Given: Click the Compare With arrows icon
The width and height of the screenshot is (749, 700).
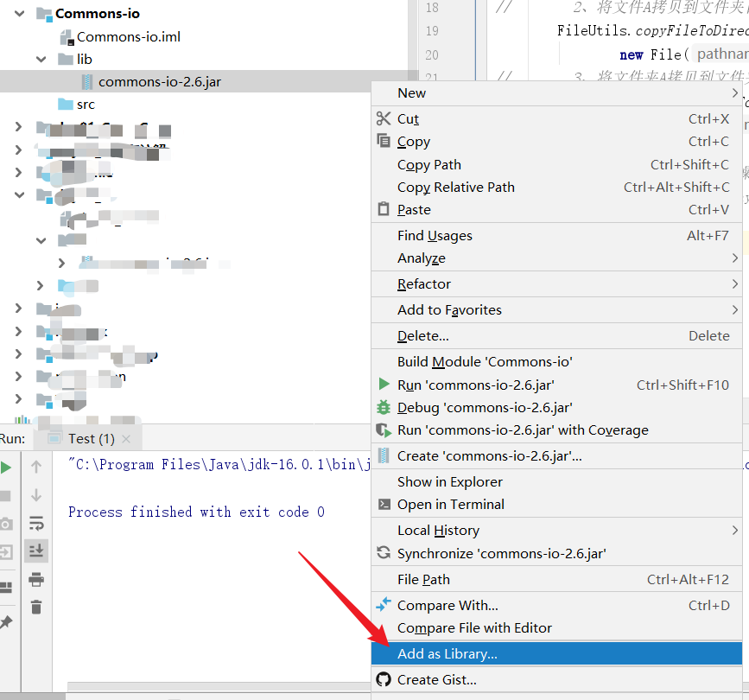Looking at the screenshot, I should (384, 604).
